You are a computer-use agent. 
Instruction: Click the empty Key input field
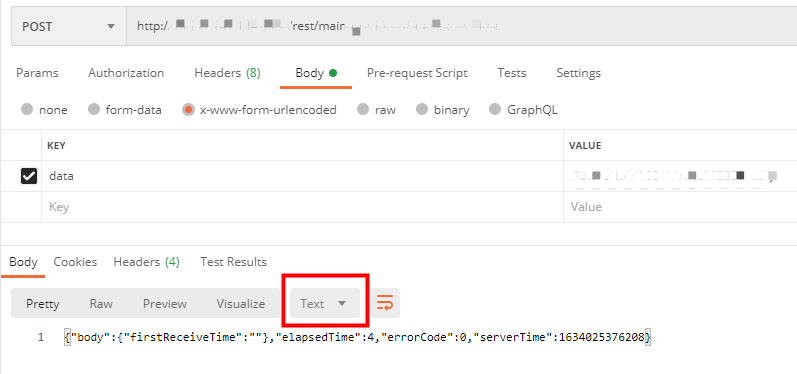coord(302,207)
